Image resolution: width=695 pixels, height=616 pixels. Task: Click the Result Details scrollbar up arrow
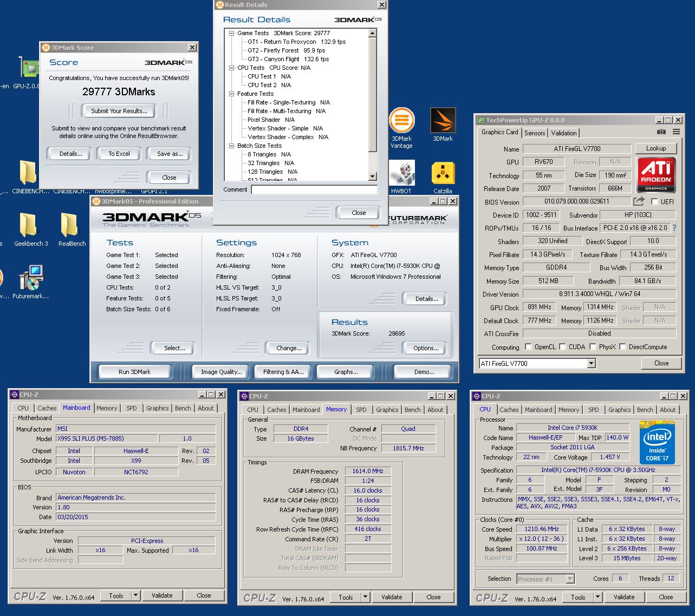click(372, 34)
